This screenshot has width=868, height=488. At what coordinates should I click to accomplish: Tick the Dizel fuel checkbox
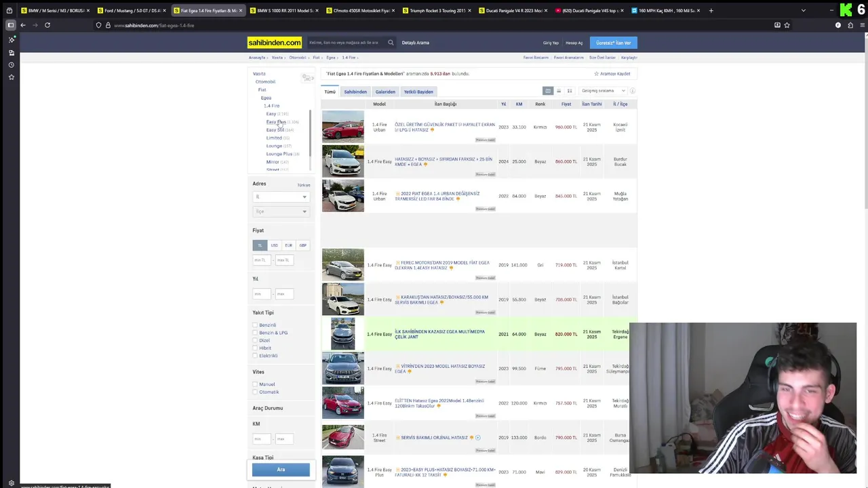256,340
